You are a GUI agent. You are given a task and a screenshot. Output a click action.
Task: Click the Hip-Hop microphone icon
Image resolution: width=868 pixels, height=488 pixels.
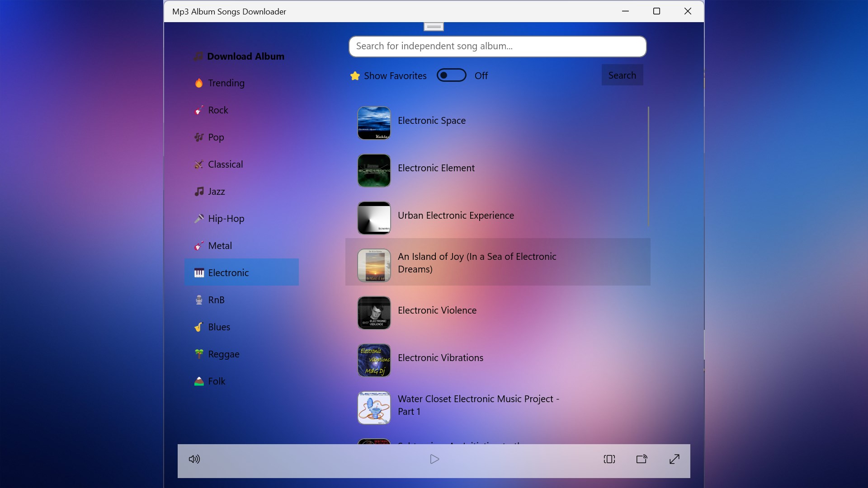(x=199, y=218)
